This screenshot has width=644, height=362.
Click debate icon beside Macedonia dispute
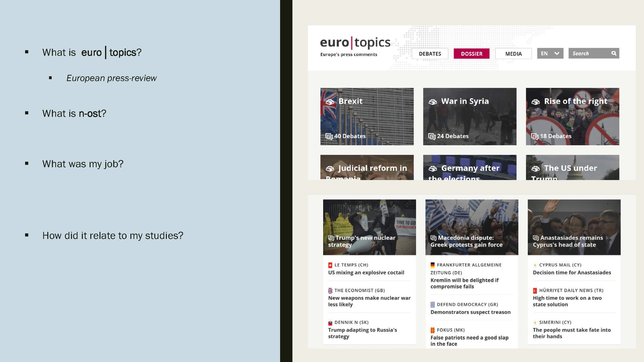(433, 238)
